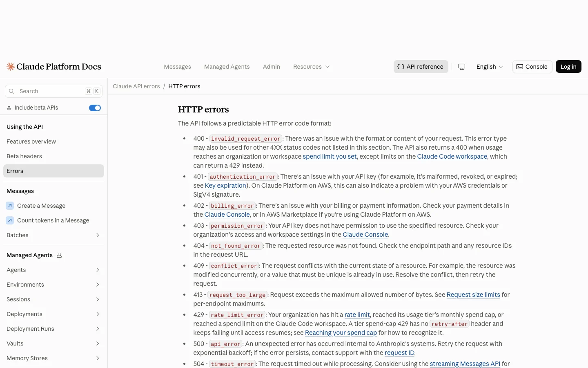
Task: Click the Claude Platform Docs title
Action: (59, 67)
